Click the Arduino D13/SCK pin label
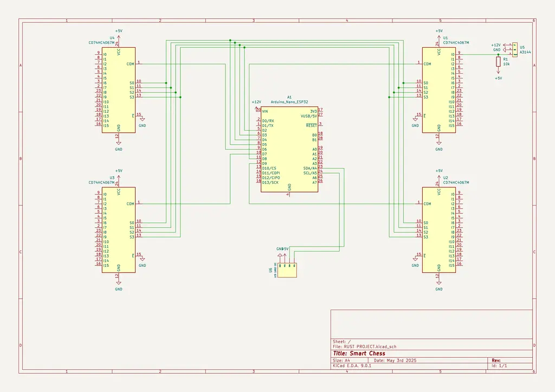Screen dimensions: 555x392 270,183
